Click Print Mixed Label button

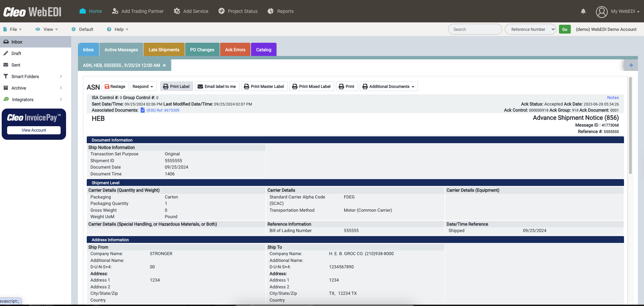coord(312,87)
